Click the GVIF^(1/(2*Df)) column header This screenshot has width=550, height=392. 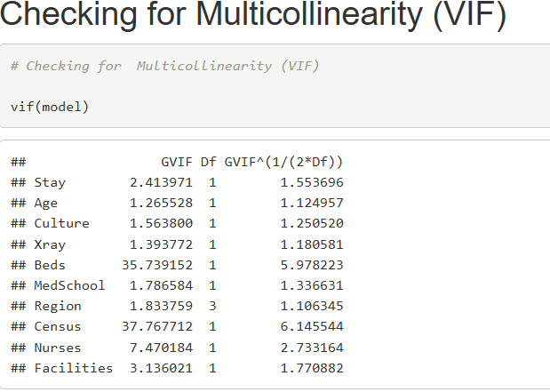pos(283,162)
